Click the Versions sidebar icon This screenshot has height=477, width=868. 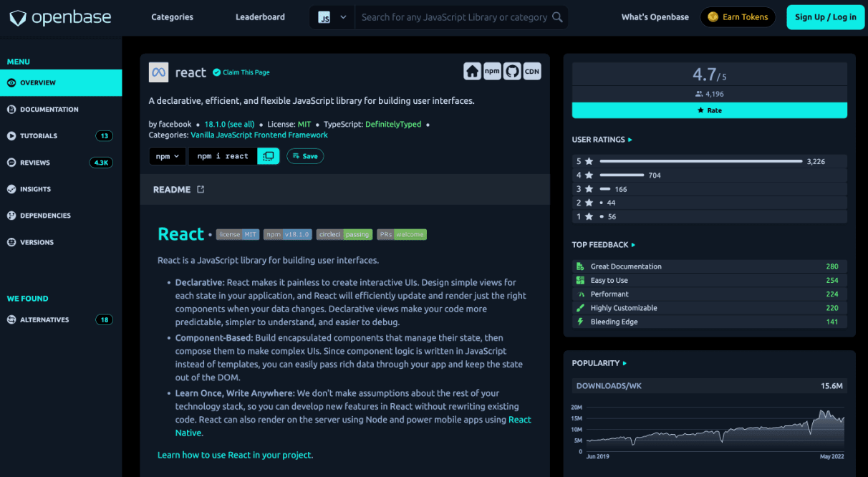pyautogui.click(x=11, y=242)
